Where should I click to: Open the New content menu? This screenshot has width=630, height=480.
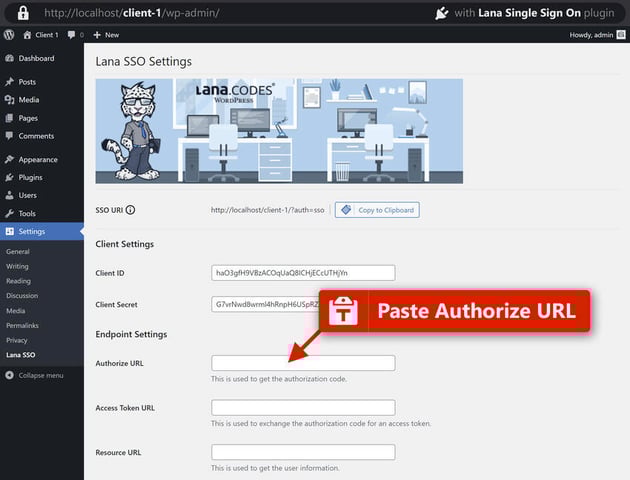(x=106, y=35)
